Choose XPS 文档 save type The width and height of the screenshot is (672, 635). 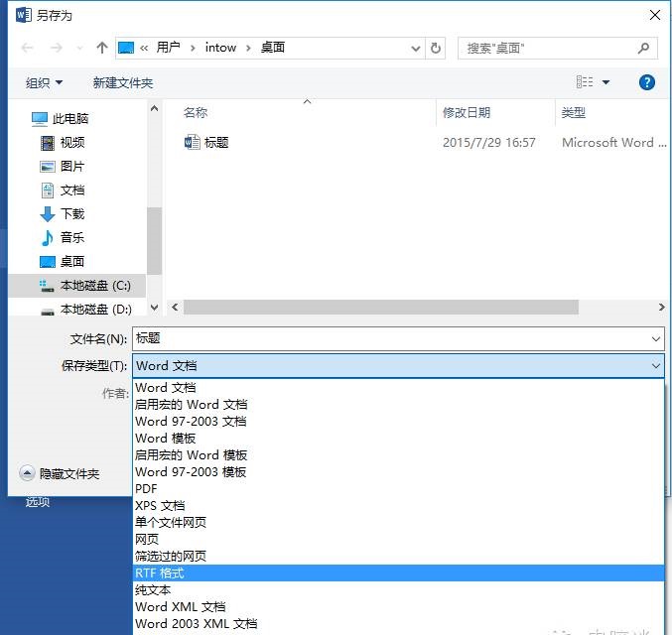click(399, 506)
